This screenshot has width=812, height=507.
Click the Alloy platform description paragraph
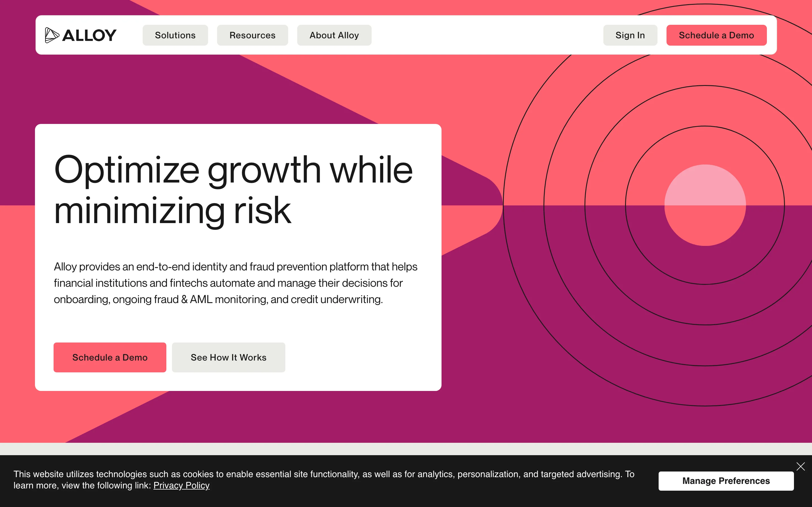(x=235, y=283)
